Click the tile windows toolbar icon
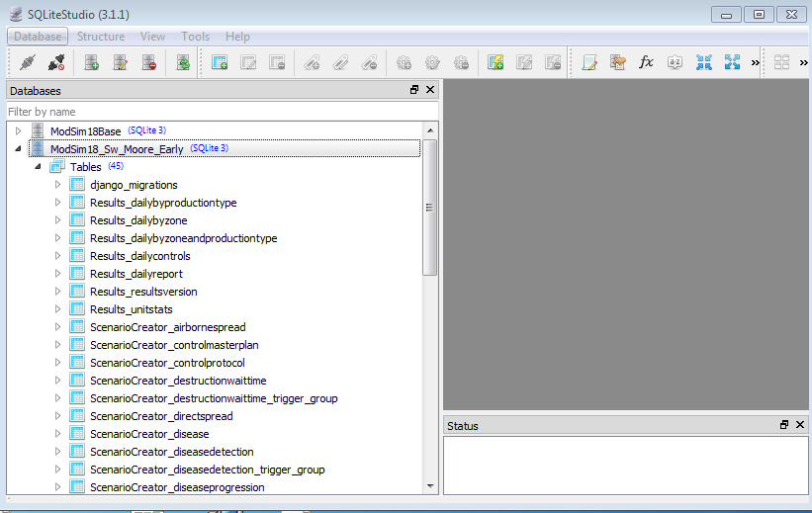This screenshot has width=812, height=513. tap(781, 63)
